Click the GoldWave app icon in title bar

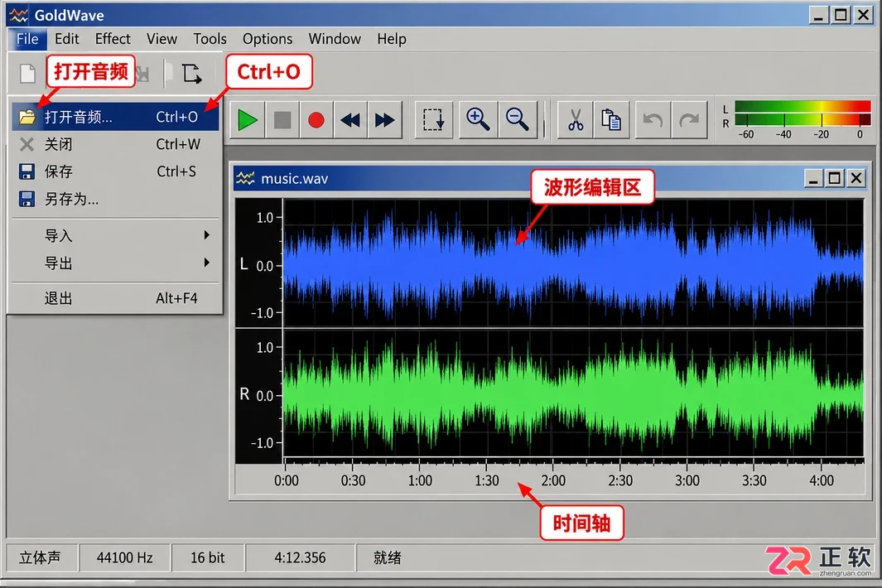coord(18,15)
